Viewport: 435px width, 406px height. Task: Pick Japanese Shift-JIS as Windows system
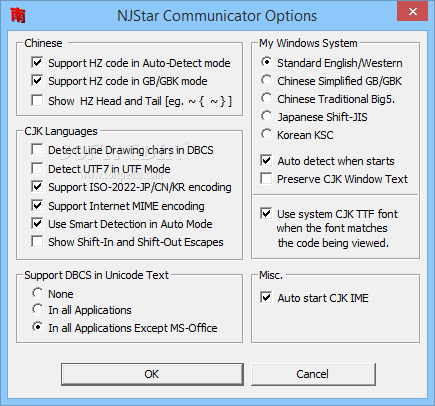tap(266, 116)
